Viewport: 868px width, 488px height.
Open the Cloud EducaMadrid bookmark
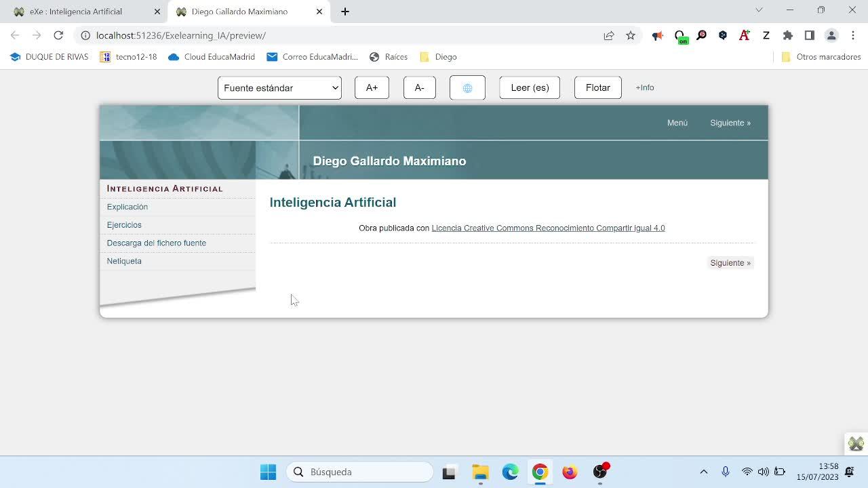212,57
